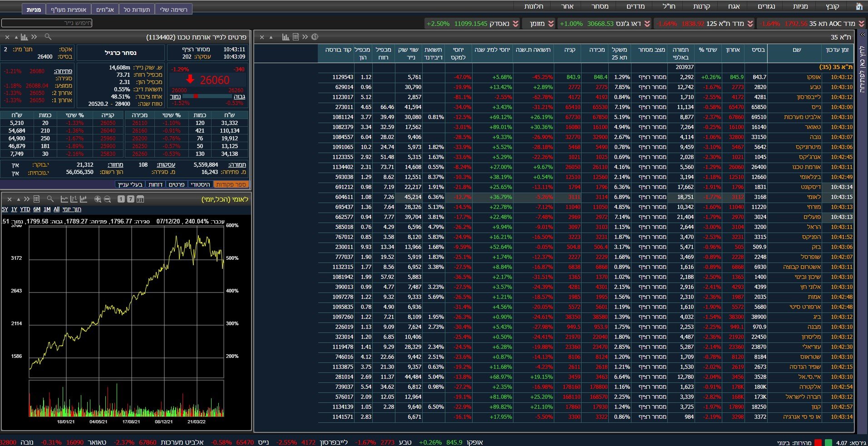Switch chart to line graph view
868x446 pixels.
pyautogui.click(x=64, y=199)
